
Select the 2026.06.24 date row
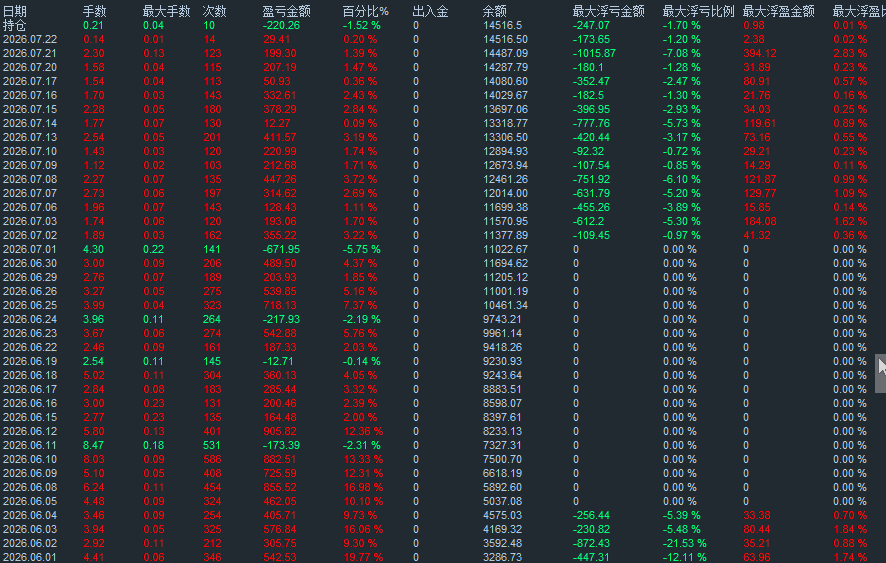30,319
